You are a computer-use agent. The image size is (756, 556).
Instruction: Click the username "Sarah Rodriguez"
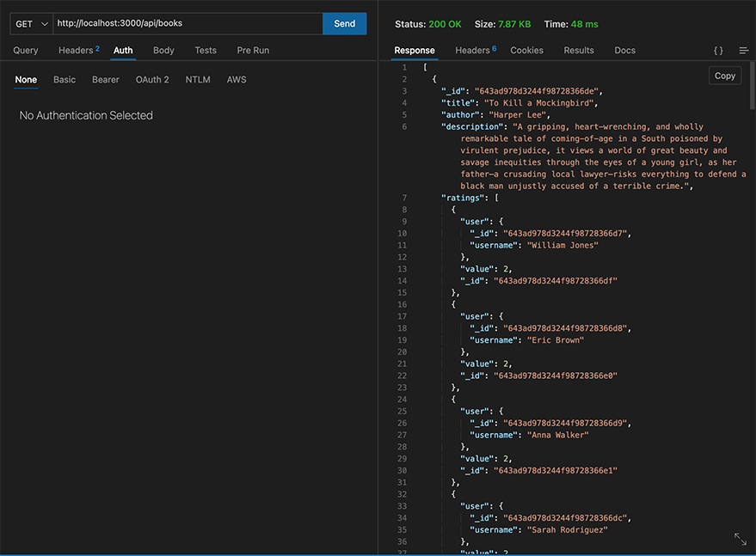(x=567, y=530)
